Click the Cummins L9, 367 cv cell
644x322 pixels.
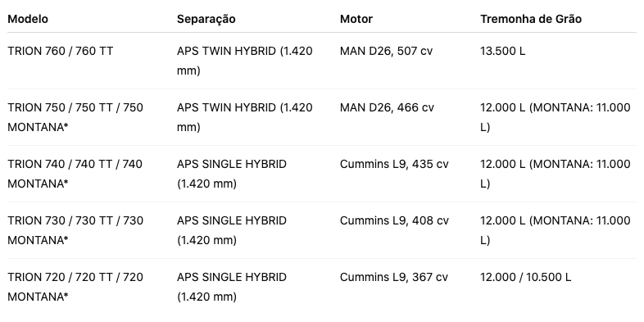[x=394, y=277]
